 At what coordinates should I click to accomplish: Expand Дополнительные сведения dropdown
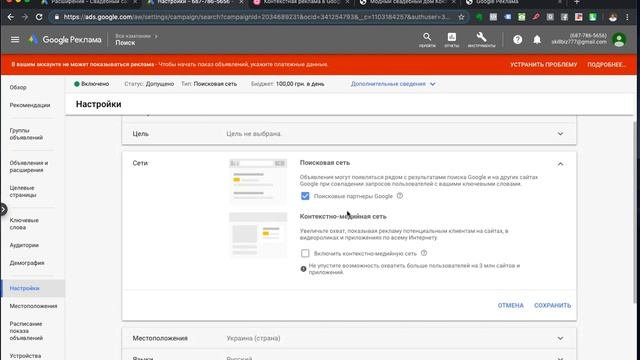(393, 84)
